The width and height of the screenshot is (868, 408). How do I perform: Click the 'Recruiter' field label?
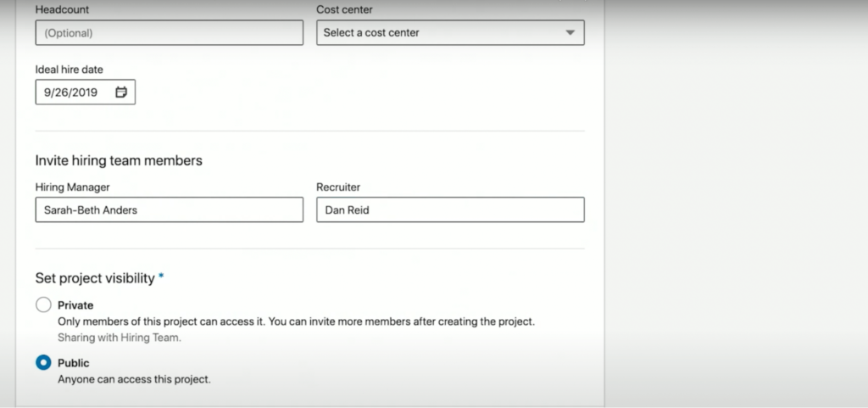click(338, 187)
